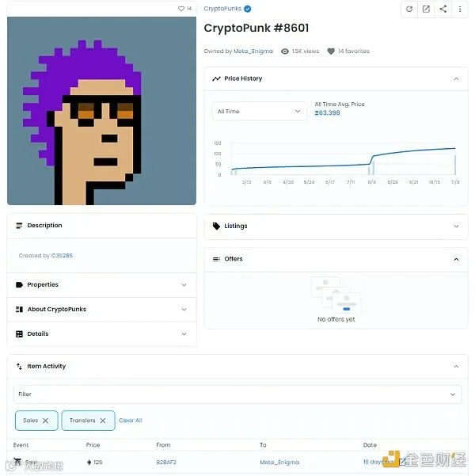Image resolution: width=475 pixels, height=476 pixels.
Task: Open owner Meta_Enigma profile link
Action: (x=253, y=51)
